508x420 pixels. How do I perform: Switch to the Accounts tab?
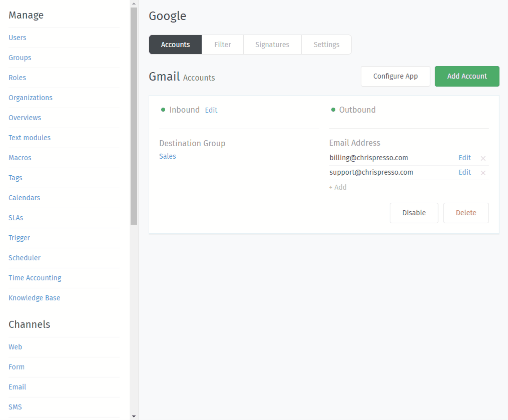[175, 45]
